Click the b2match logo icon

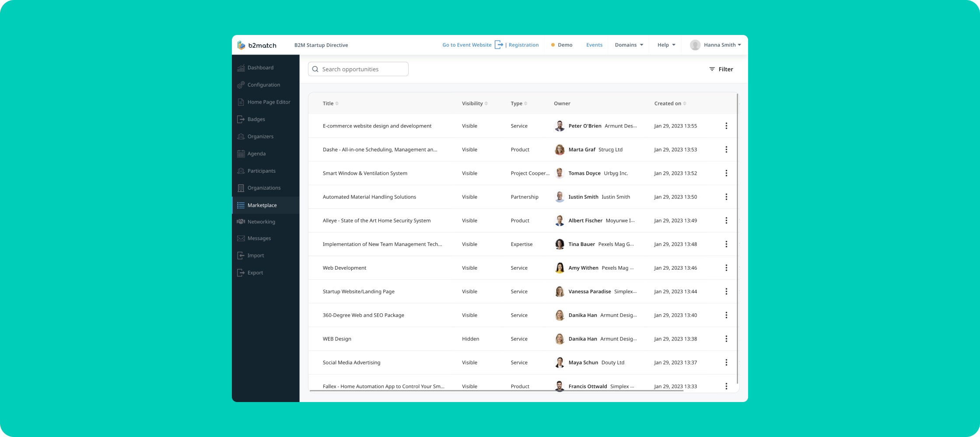241,45
